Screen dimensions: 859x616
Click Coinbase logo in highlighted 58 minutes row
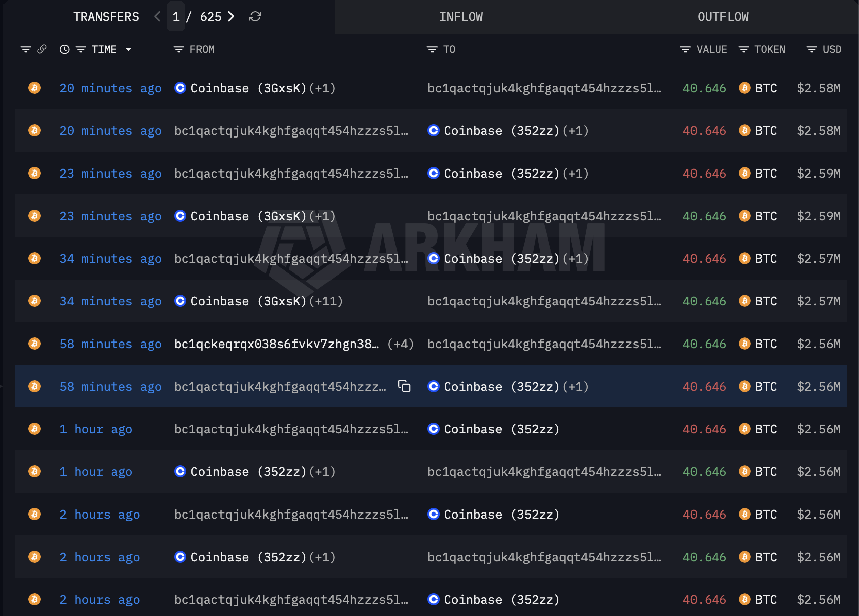coord(434,386)
